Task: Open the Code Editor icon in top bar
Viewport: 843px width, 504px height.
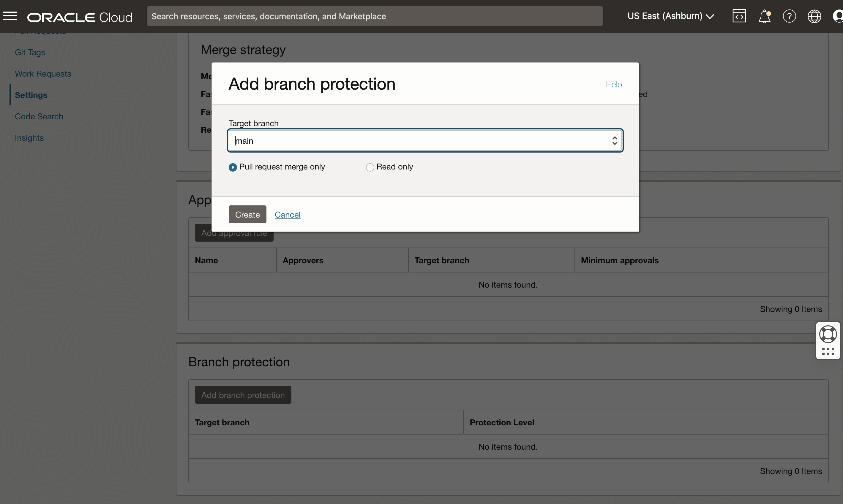Action: 739,16
